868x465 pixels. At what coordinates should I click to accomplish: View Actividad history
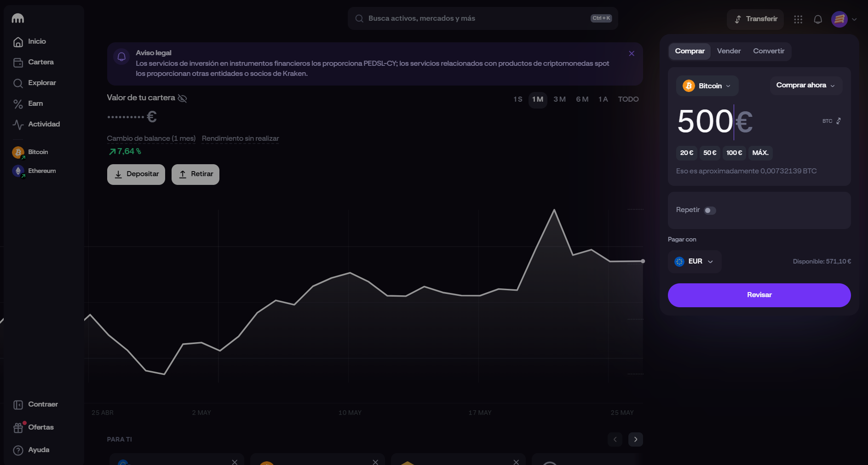pos(37,124)
